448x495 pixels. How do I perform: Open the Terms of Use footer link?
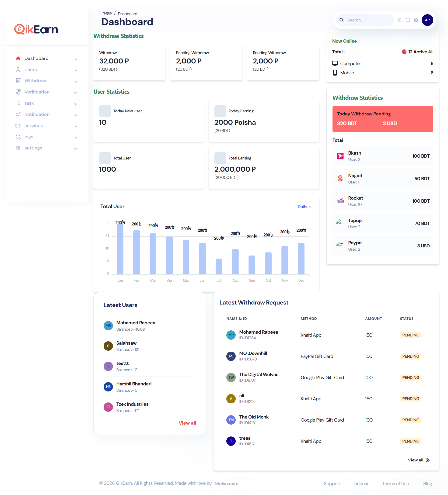(x=395, y=484)
